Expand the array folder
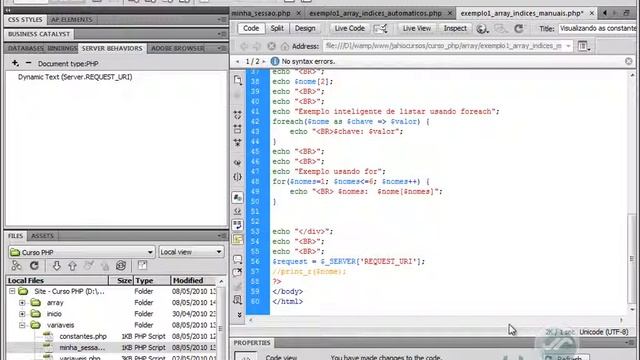The width and height of the screenshot is (640, 360). pos(22,303)
